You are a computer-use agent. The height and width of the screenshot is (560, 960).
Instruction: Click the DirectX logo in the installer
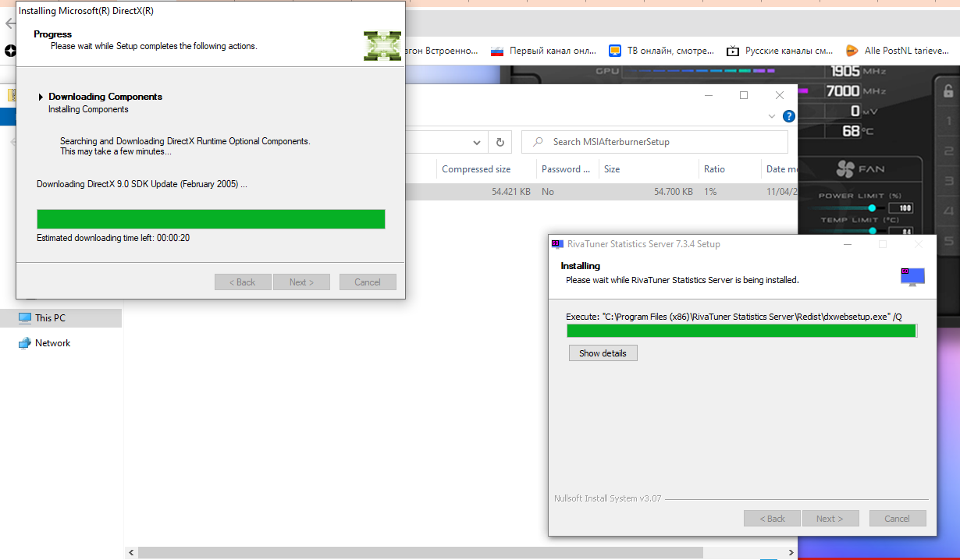pos(382,46)
